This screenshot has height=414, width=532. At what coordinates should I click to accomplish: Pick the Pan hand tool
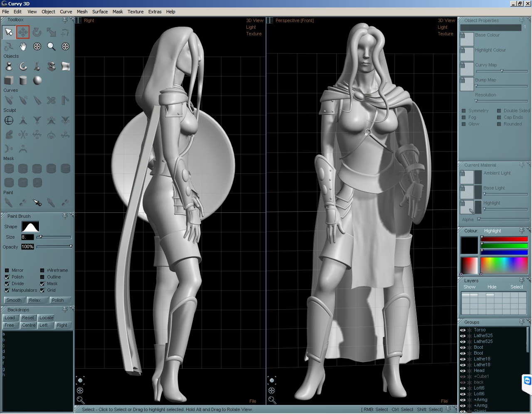pyautogui.click(x=23, y=47)
